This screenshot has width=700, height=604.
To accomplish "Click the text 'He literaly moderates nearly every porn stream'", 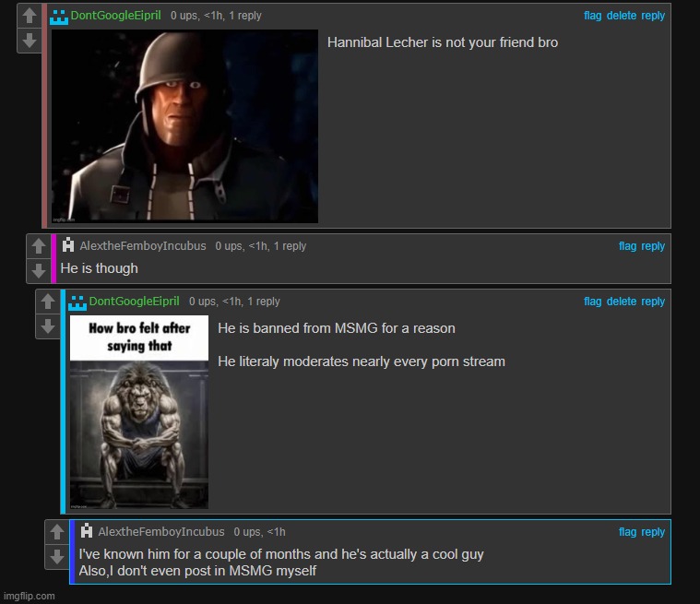I will pos(362,361).
